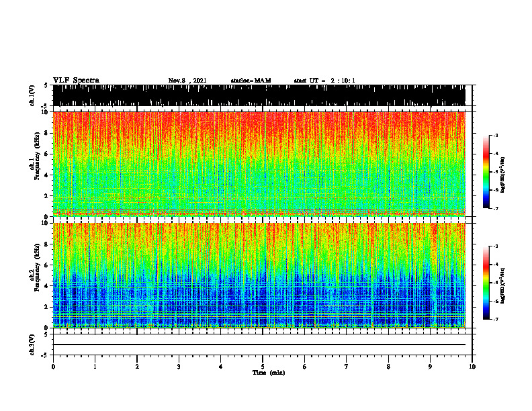Click time axis tick label "0"
The height and width of the screenshot is (411, 532).
click(53, 366)
